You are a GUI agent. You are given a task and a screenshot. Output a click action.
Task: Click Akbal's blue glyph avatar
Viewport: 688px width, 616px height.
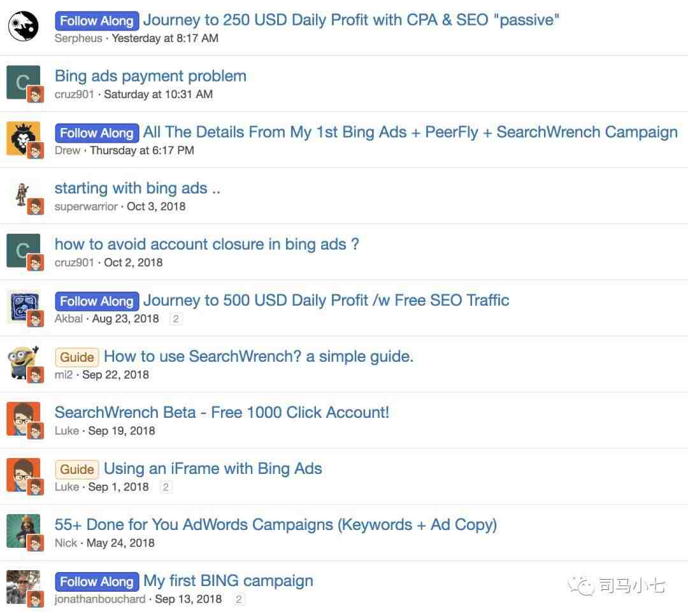22,305
